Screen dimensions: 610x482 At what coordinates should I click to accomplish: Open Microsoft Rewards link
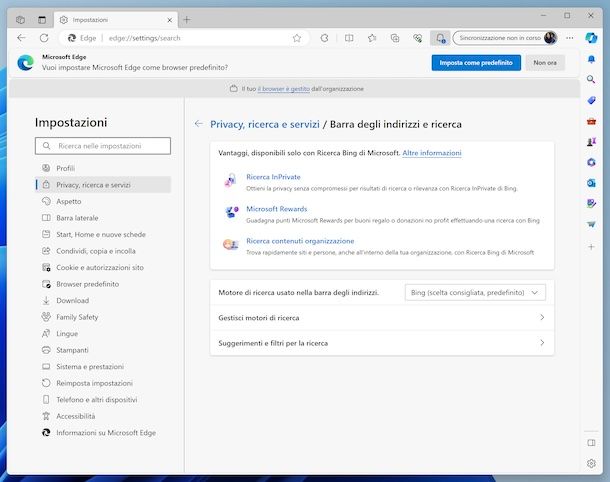[277, 209]
